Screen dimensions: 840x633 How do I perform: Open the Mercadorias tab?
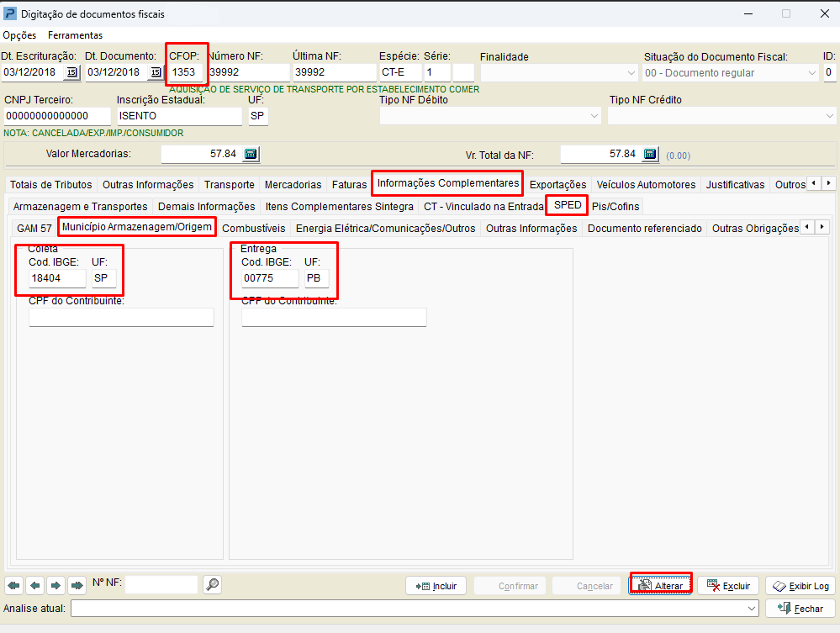coord(293,185)
